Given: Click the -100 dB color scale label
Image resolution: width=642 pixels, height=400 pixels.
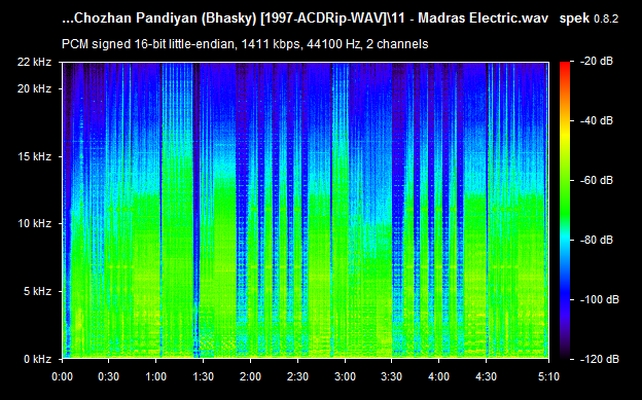Looking at the screenshot, I should point(599,300).
